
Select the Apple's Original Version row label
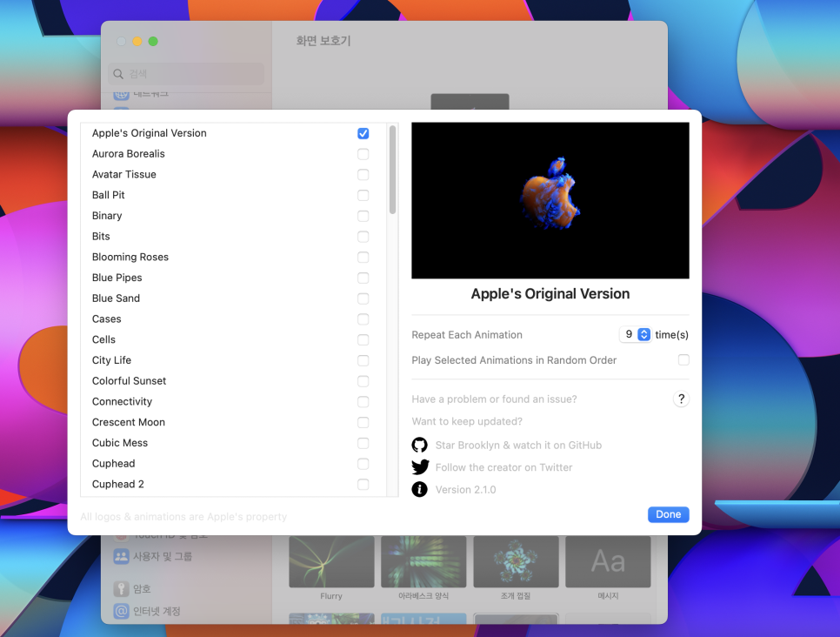click(x=149, y=133)
